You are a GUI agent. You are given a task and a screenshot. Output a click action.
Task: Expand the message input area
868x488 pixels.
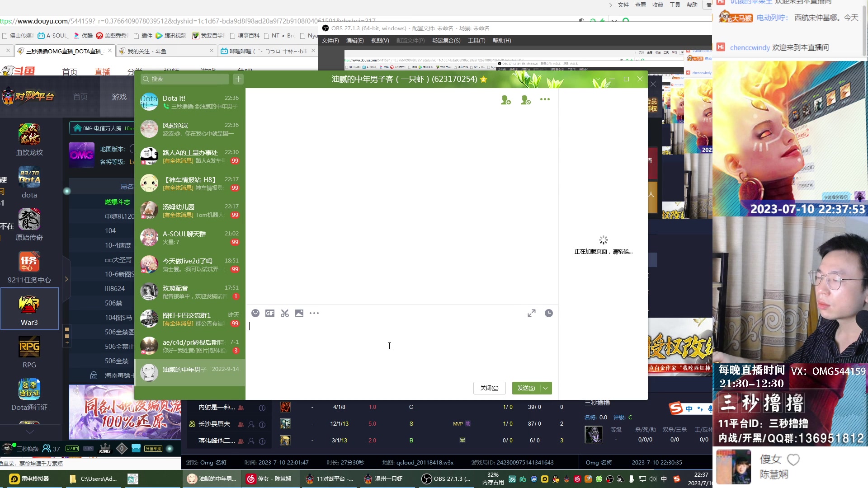click(x=532, y=313)
